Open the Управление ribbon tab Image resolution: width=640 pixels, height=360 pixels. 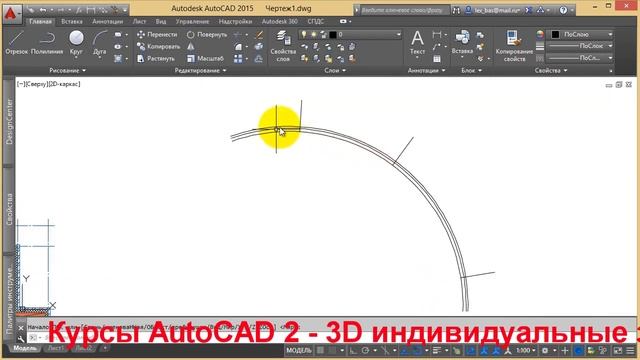pyautogui.click(x=192, y=21)
